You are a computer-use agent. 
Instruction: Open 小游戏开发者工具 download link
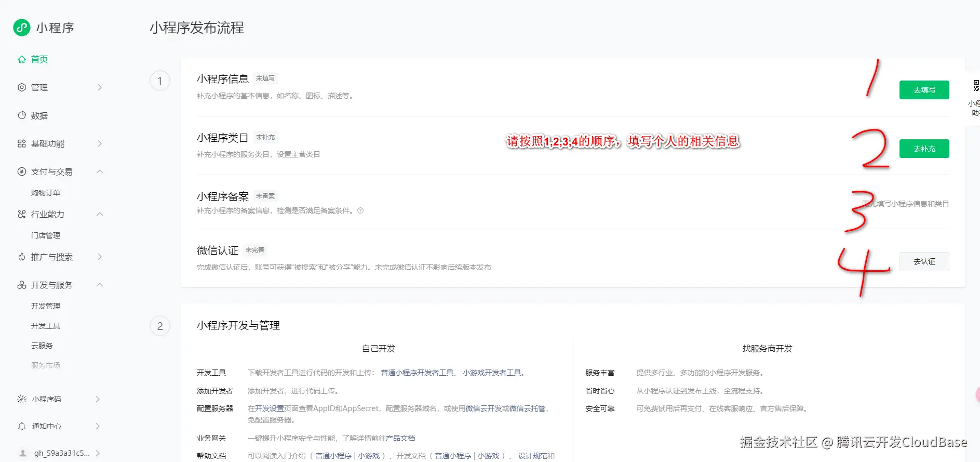click(492, 373)
